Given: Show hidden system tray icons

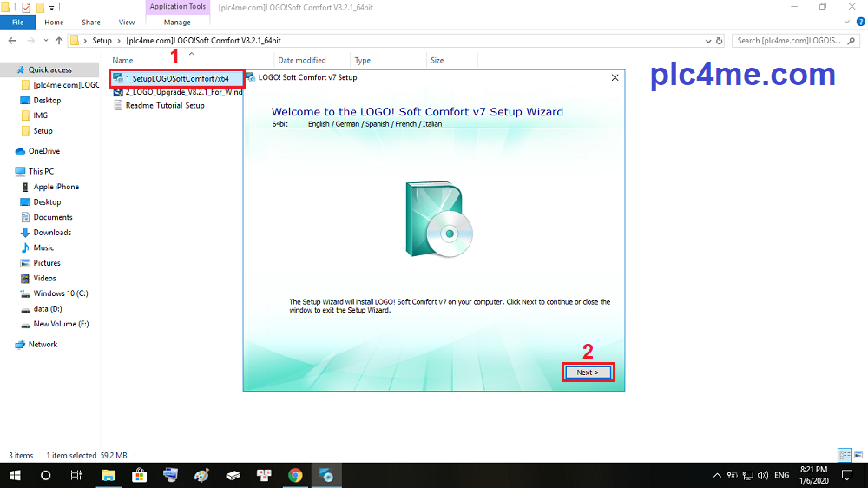Looking at the screenshot, I should [717, 475].
